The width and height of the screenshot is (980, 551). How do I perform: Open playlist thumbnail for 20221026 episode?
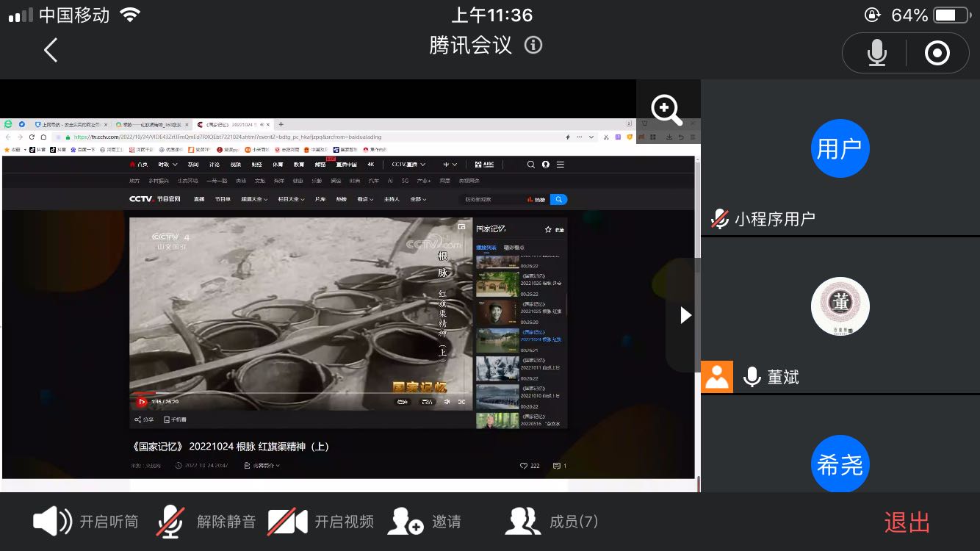497,284
